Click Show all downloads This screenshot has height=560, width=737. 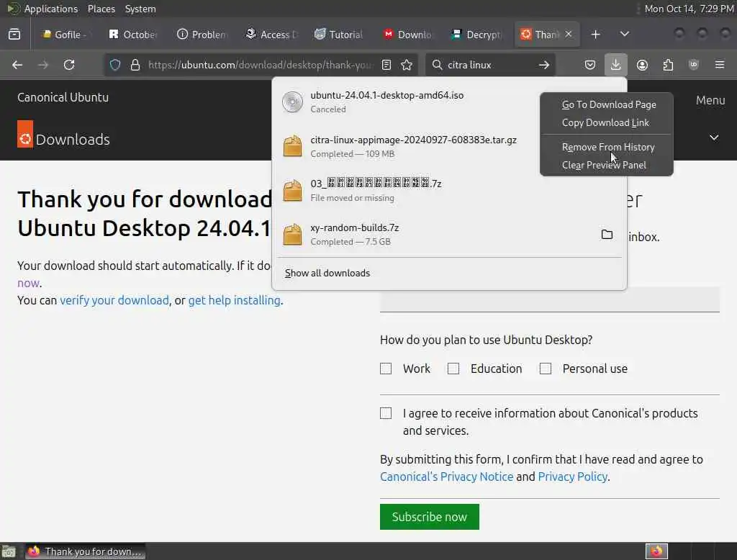[327, 274]
